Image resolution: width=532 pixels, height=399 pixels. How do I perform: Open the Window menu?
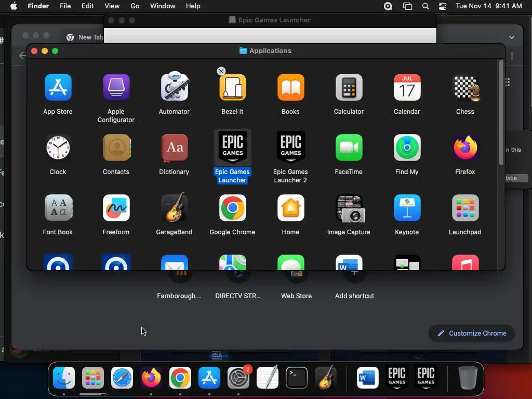coord(163,6)
